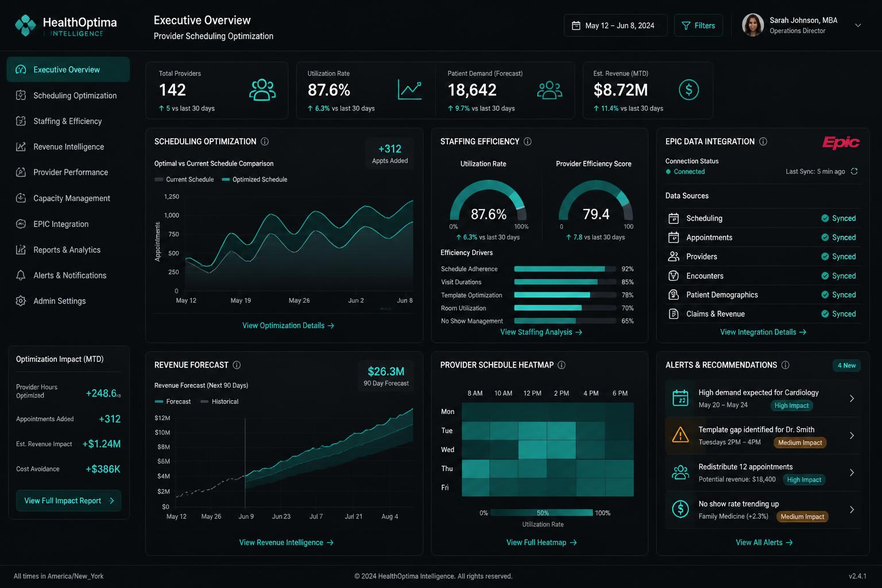
Task: Click the people icon on Redistribute alert
Action: coord(680,473)
